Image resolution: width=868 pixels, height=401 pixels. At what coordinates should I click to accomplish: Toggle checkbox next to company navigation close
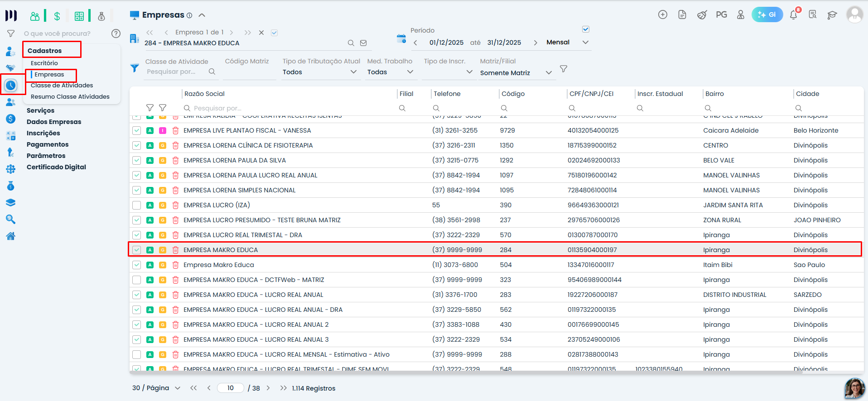(x=274, y=33)
